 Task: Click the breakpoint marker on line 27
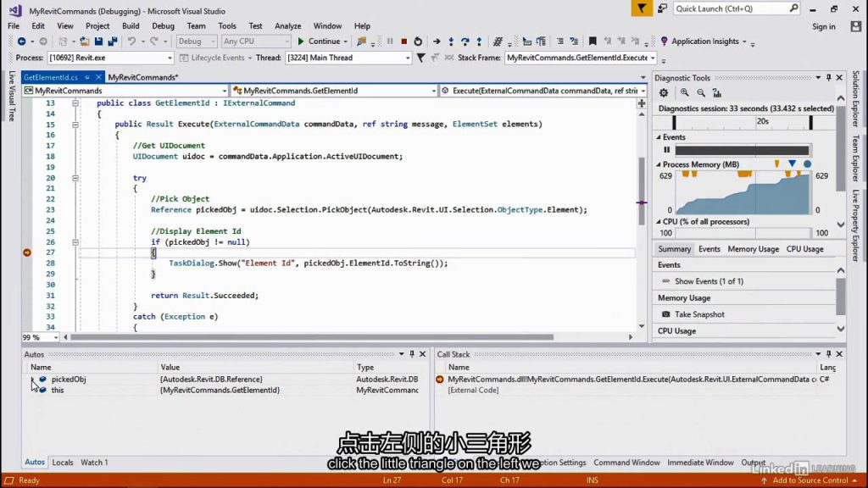[x=27, y=252]
